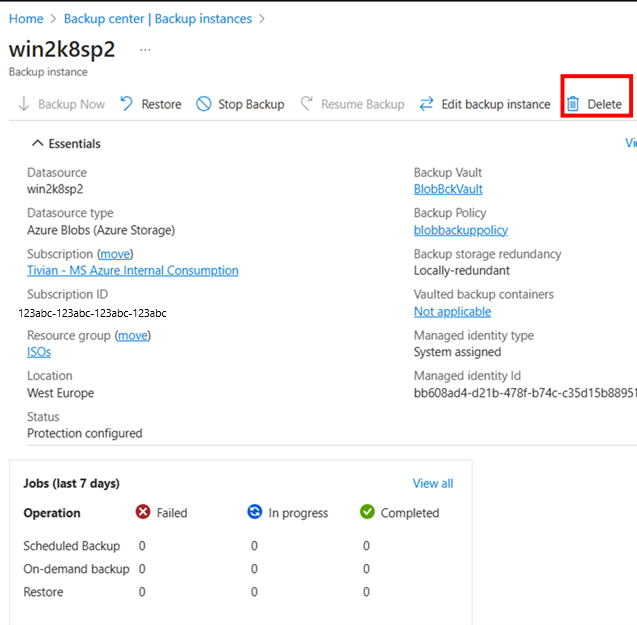Click the subscription move link
This screenshot has width=637, height=625.
pos(115,254)
